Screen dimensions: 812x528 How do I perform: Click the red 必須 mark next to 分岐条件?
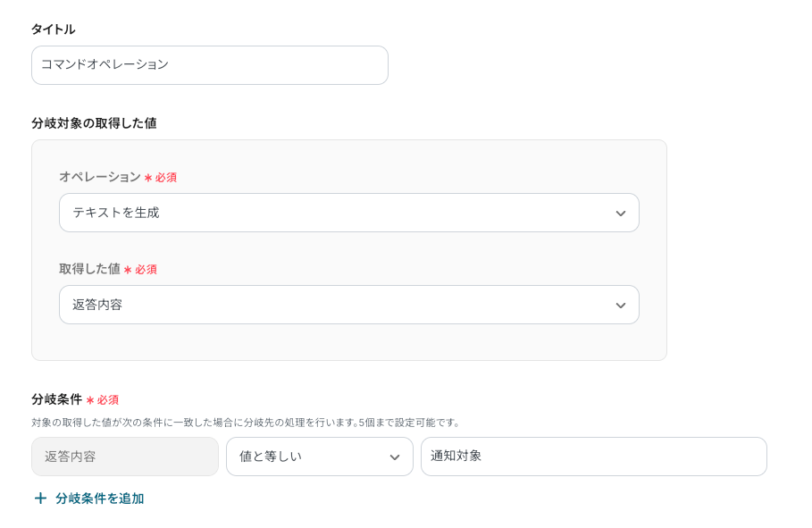[102, 400]
